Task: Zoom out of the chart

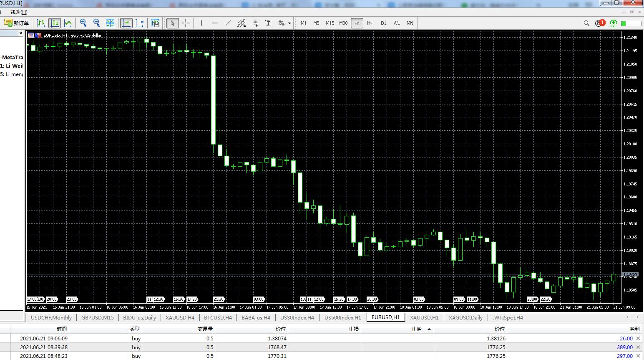Action: 97,23
